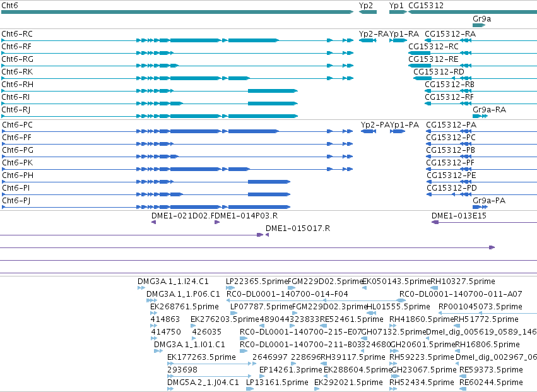Select EST DMG3A.1_1.P06.C1
The image size is (537, 392).
click(x=183, y=294)
